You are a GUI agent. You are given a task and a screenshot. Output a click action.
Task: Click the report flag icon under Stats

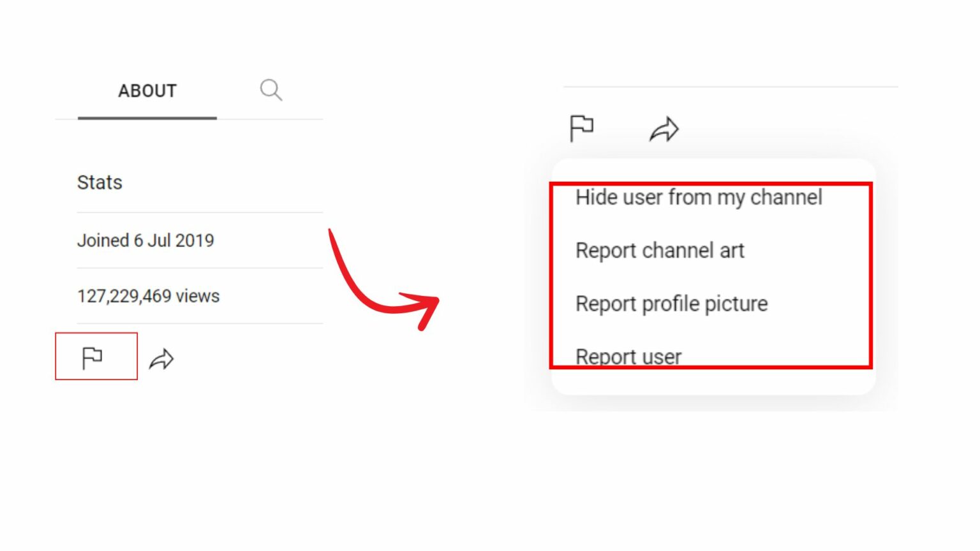click(x=94, y=358)
